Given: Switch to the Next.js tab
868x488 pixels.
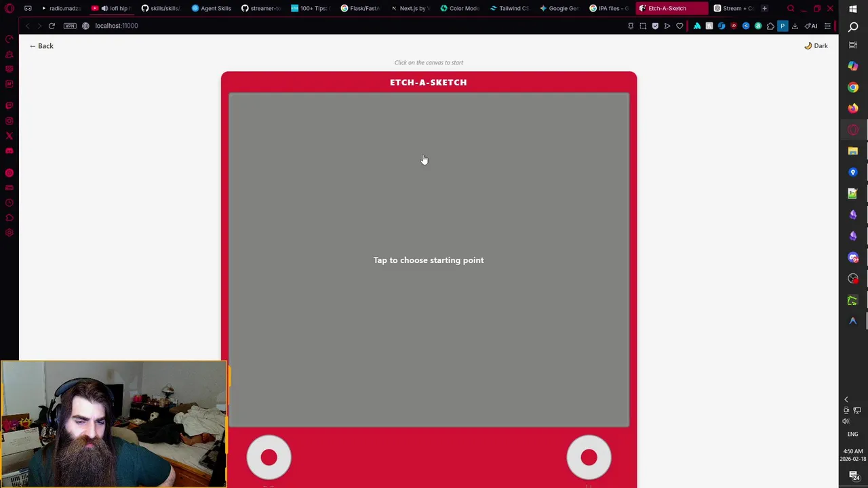Looking at the screenshot, I should click(x=411, y=8).
